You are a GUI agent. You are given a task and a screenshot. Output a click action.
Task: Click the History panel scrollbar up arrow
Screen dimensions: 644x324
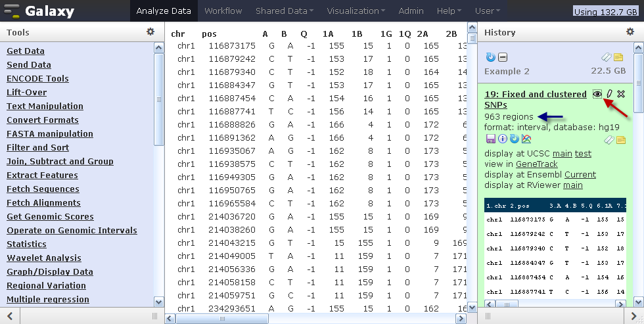coord(639,47)
